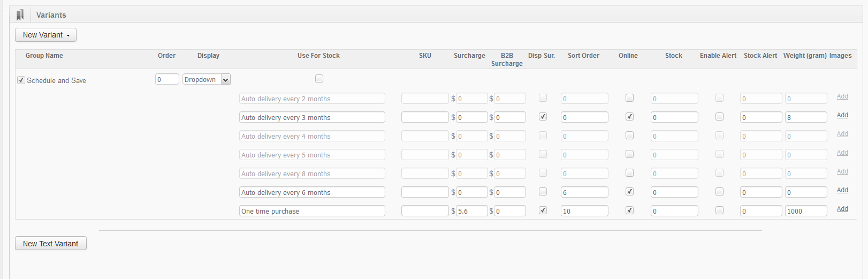
Task: Uncheck the Schedule and Save group checkbox
Action: [x=21, y=80]
